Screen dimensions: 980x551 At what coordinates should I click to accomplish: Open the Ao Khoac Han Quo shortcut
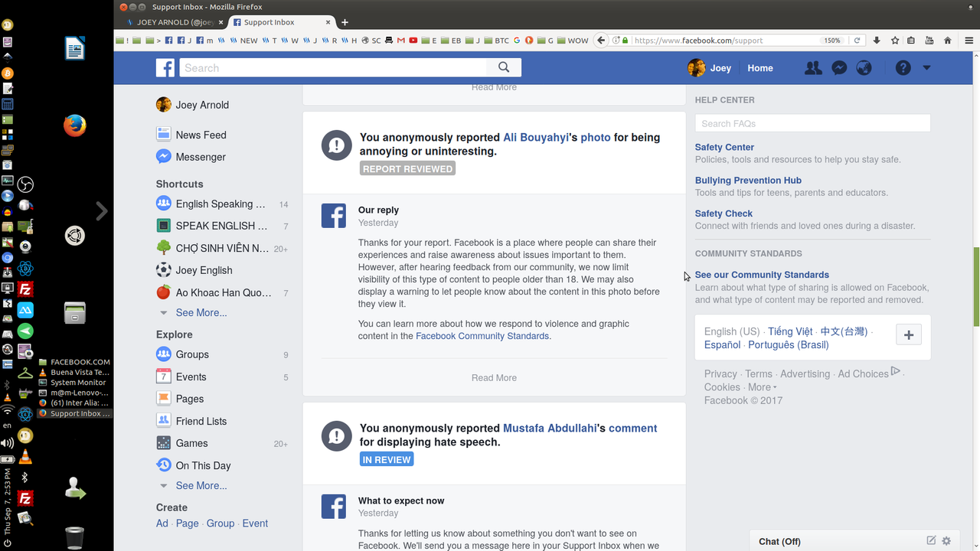coord(222,292)
